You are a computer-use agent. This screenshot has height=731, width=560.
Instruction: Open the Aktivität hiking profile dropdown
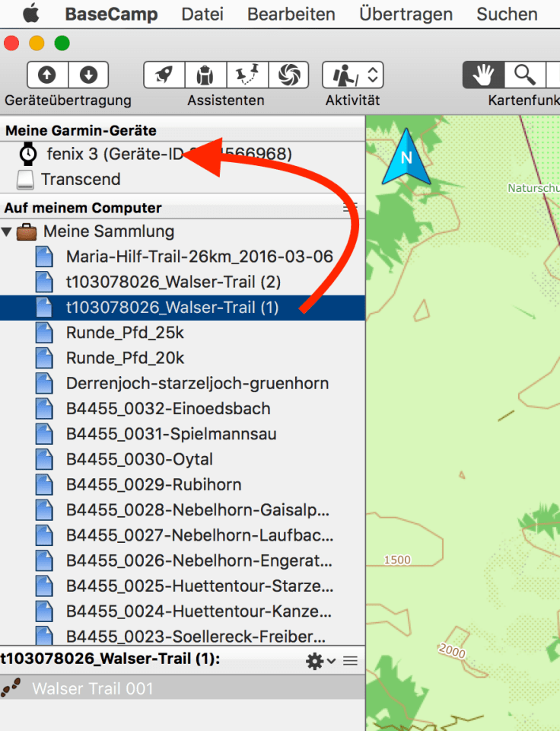tap(352, 75)
